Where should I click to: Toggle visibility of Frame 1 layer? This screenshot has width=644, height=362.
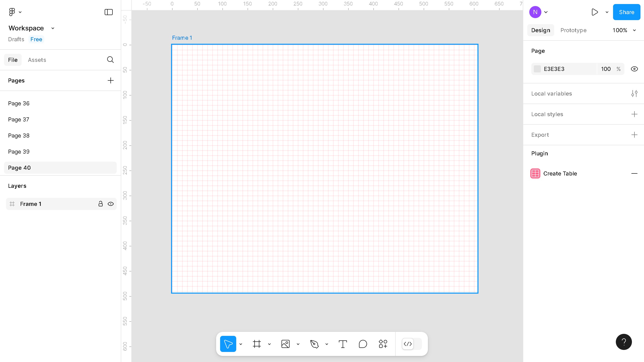(111, 204)
